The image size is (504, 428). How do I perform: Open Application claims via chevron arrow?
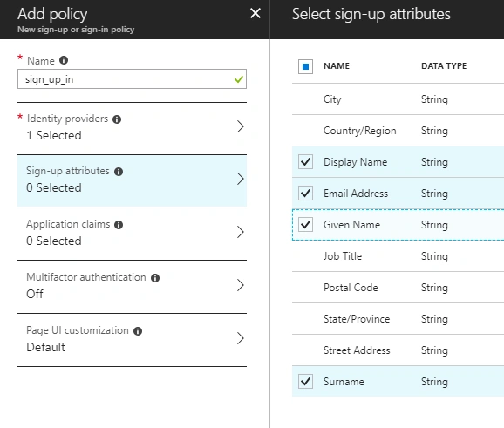pos(241,232)
